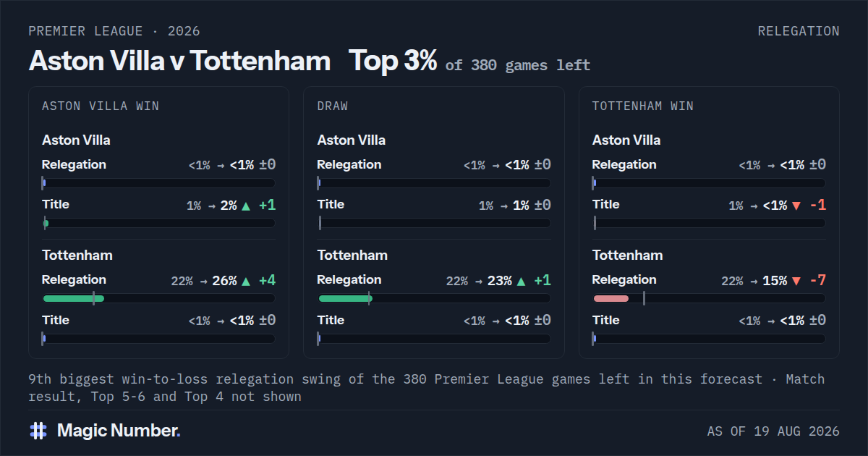Screen dimensions: 868x456
Task: Select the DRAW card header
Action: click(x=333, y=106)
